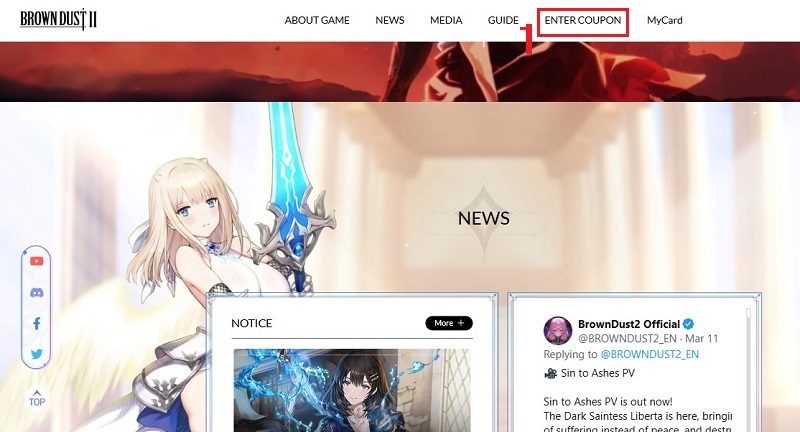The width and height of the screenshot is (800, 432).
Task: Open the NEWS menu item
Action: 390,20
